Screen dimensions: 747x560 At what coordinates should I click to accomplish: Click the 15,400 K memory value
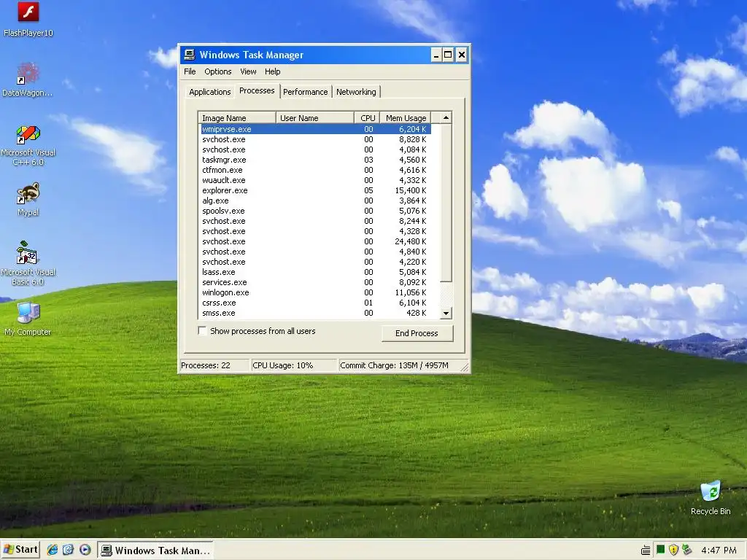411,190
